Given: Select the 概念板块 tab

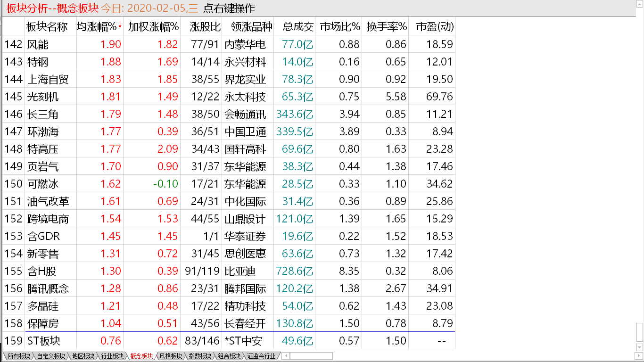Looking at the screenshot, I should tap(141, 356).
